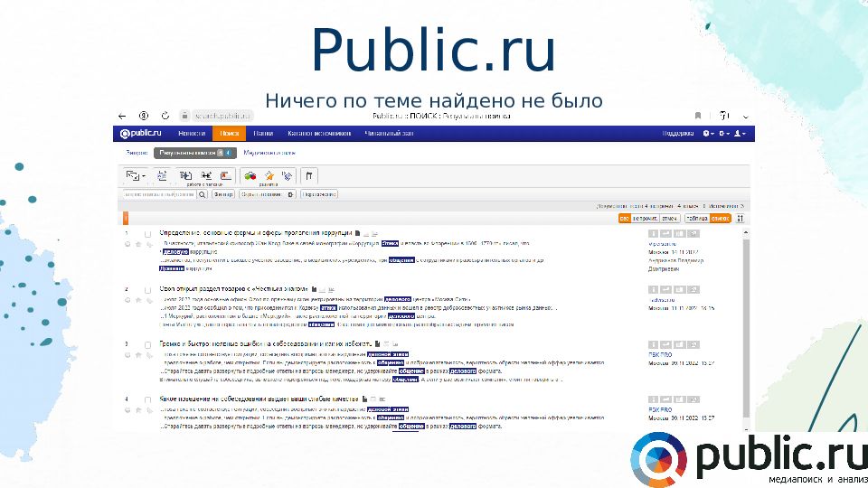
Task: Click the sort order icon beside список
Action: coord(741,219)
